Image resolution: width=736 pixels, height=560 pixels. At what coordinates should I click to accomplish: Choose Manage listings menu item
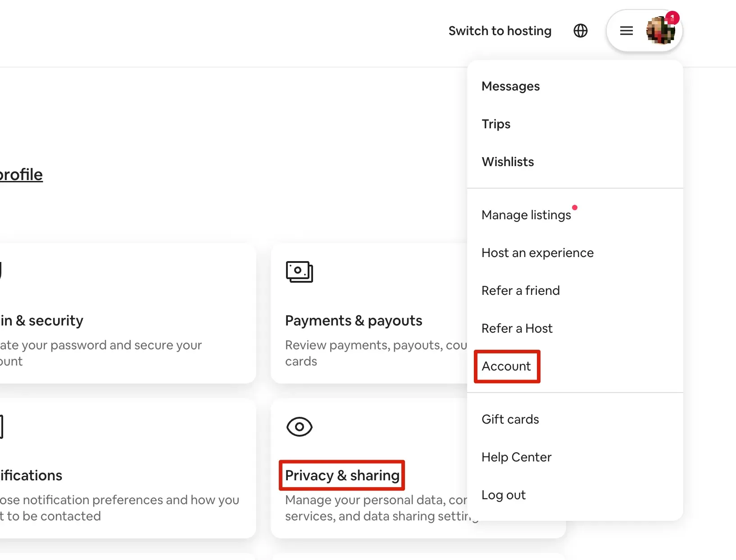click(x=526, y=215)
